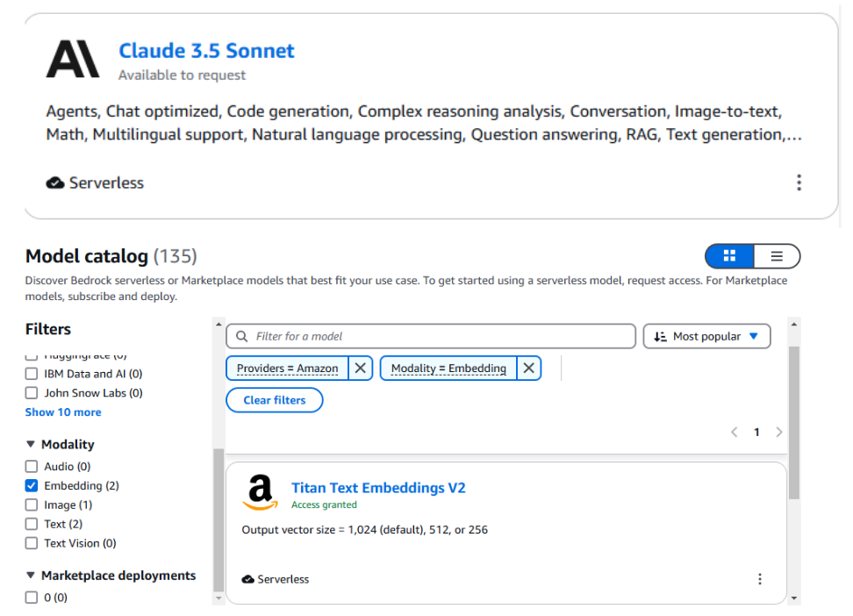Image resolution: width=853 pixels, height=616 pixels.
Task: Click the Amazon logo on Titan card
Action: (260, 493)
